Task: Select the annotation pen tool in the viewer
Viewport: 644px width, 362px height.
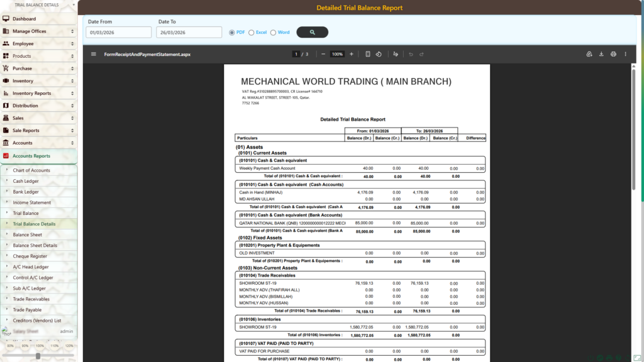Action: 395,54
